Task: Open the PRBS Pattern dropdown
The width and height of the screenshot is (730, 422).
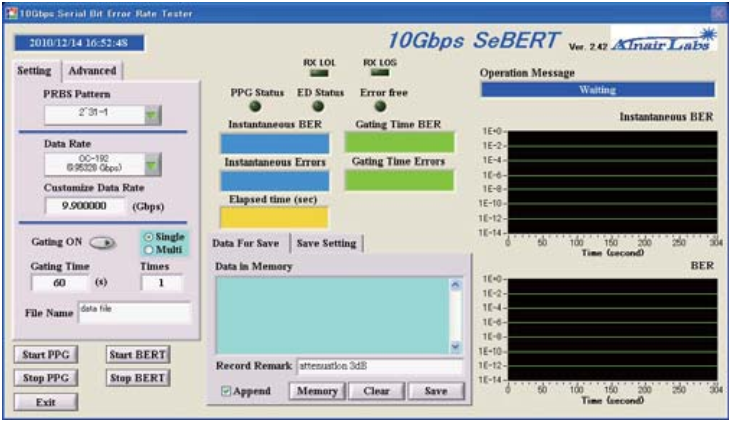Action: tap(151, 115)
